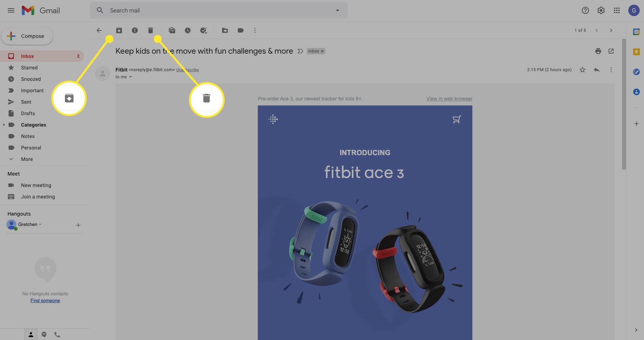The image size is (644, 340).
Task: Switch to Hangouts contacts tab
Action: click(x=31, y=335)
